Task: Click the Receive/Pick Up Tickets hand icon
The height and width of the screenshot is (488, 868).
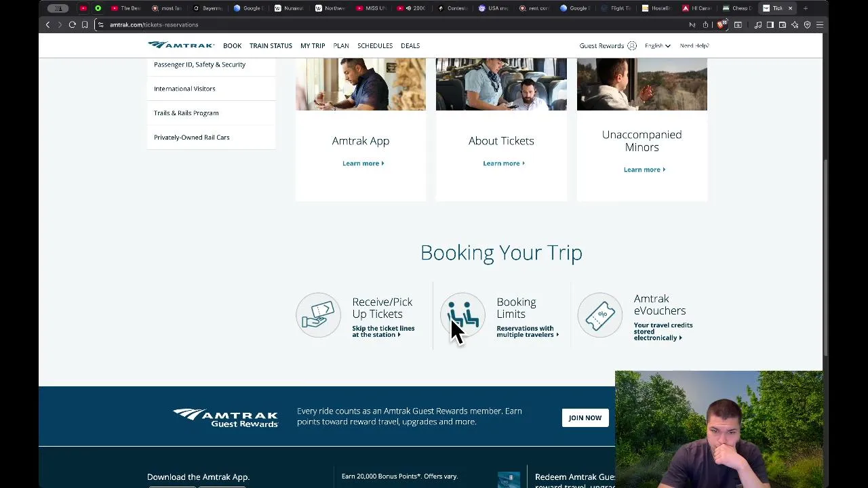Action: [x=318, y=315]
